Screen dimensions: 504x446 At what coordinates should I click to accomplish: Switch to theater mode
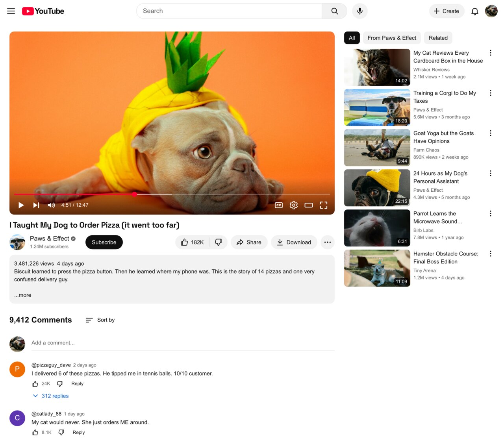[x=309, y=205]
